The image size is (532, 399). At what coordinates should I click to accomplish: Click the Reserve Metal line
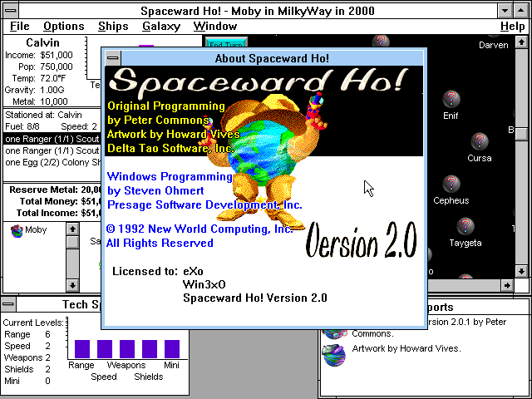[56, 190]
